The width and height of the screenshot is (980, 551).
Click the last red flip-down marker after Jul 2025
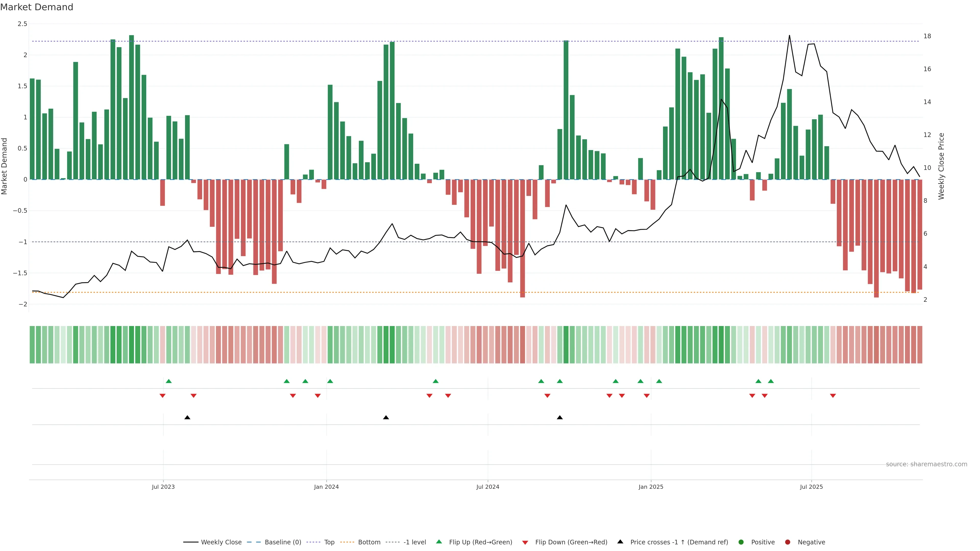(x=833, y=396)
